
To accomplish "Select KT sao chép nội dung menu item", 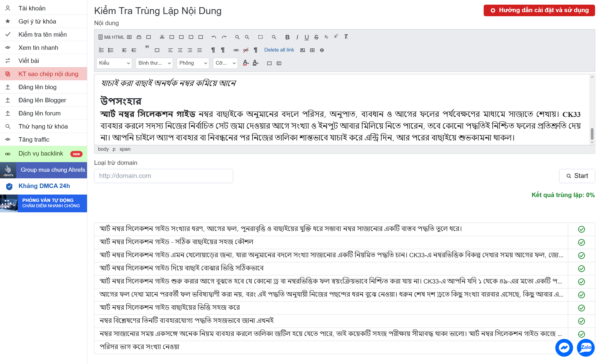I will 43,74.
